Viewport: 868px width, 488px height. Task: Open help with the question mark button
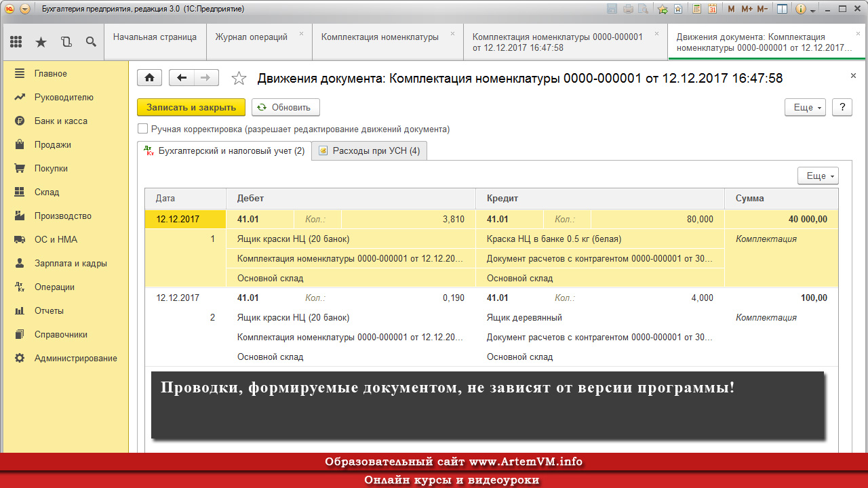(x=842, y=107)
